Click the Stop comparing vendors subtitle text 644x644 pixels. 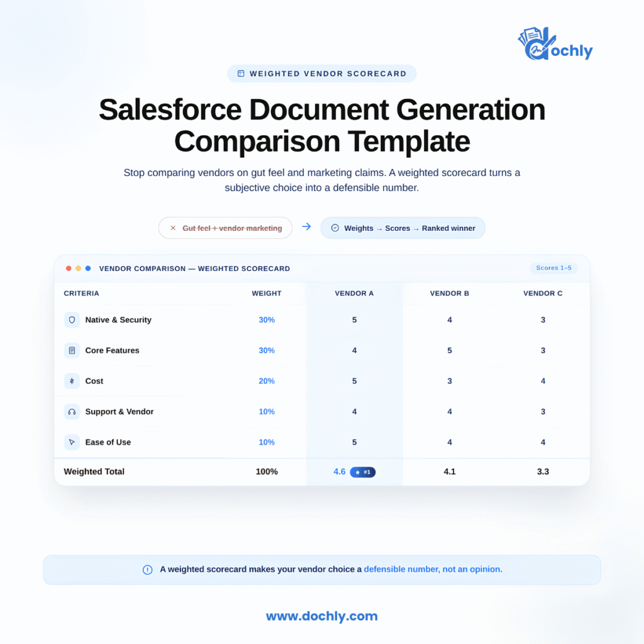(322, 180)
